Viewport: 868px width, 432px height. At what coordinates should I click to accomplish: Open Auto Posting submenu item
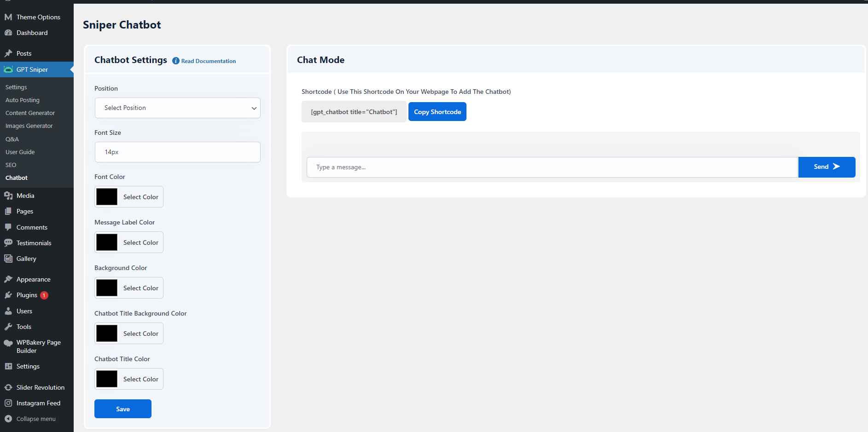[x=23, y=100]
